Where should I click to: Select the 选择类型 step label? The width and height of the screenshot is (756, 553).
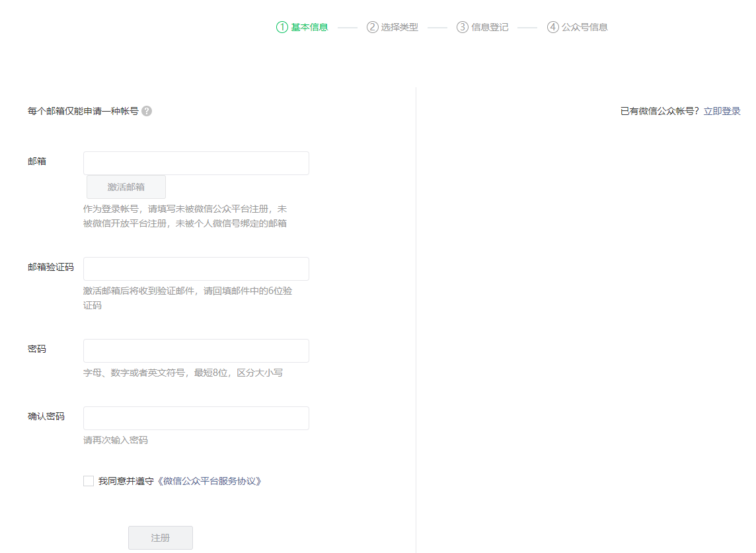(x=400, y=27)
